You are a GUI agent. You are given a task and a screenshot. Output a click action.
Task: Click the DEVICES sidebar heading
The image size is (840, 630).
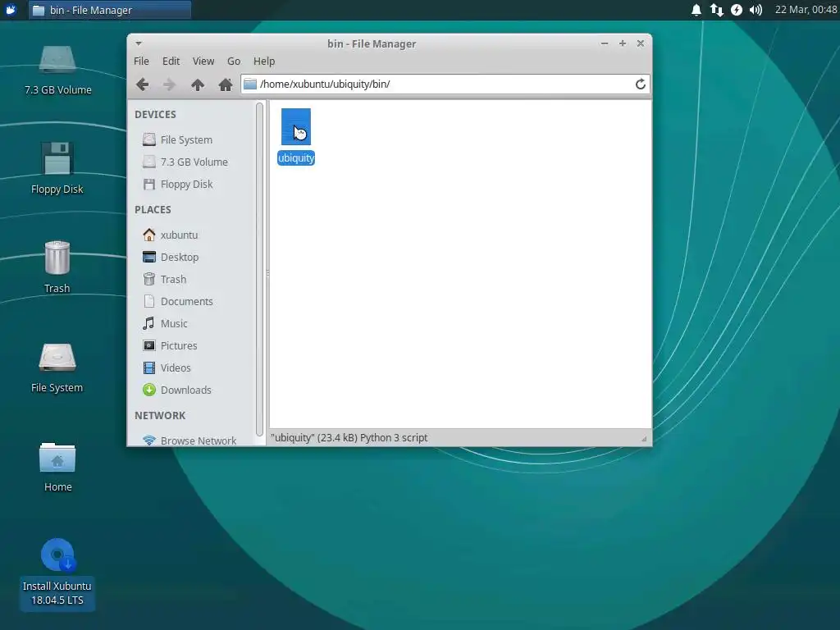click(x=155, y=115)
